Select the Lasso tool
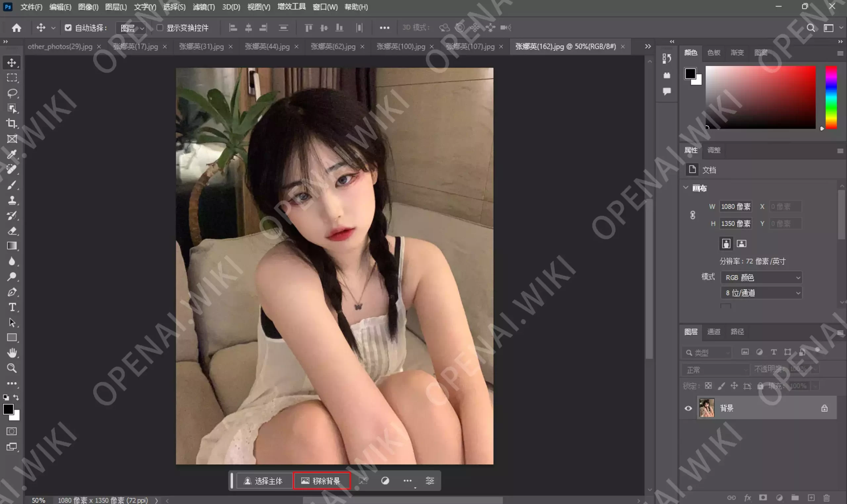Screen dimensions: 847x504 (12, 93)
